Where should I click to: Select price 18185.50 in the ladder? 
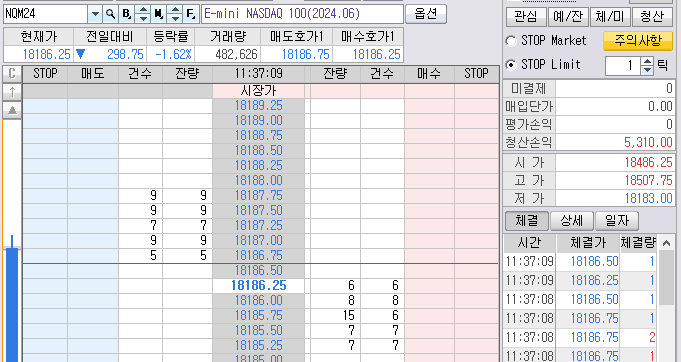click(258, 330)
